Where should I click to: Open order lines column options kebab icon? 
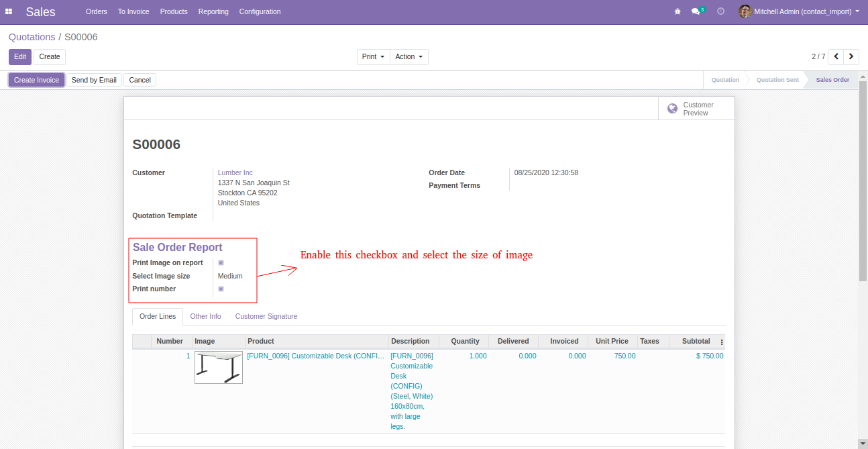722,342
